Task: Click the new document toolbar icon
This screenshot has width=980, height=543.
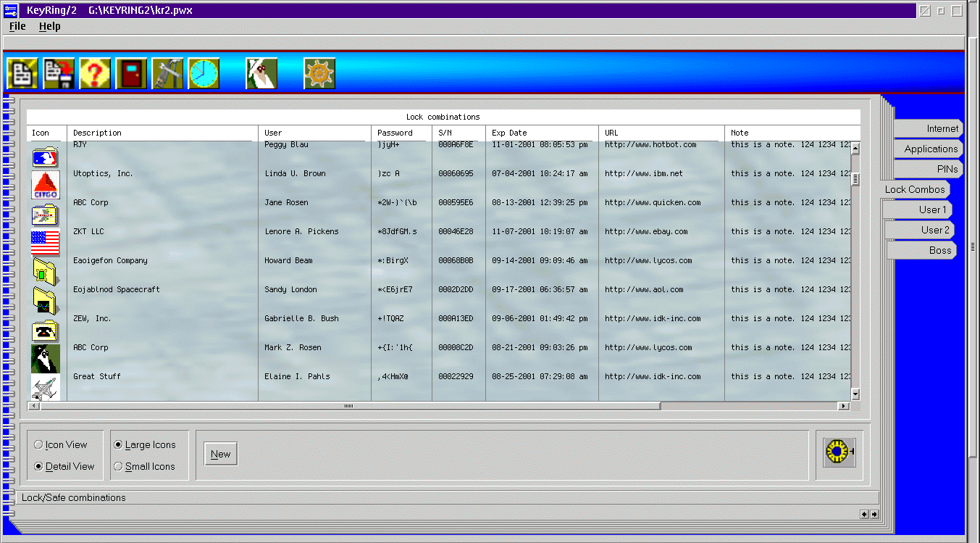Action: click(22, 73)
